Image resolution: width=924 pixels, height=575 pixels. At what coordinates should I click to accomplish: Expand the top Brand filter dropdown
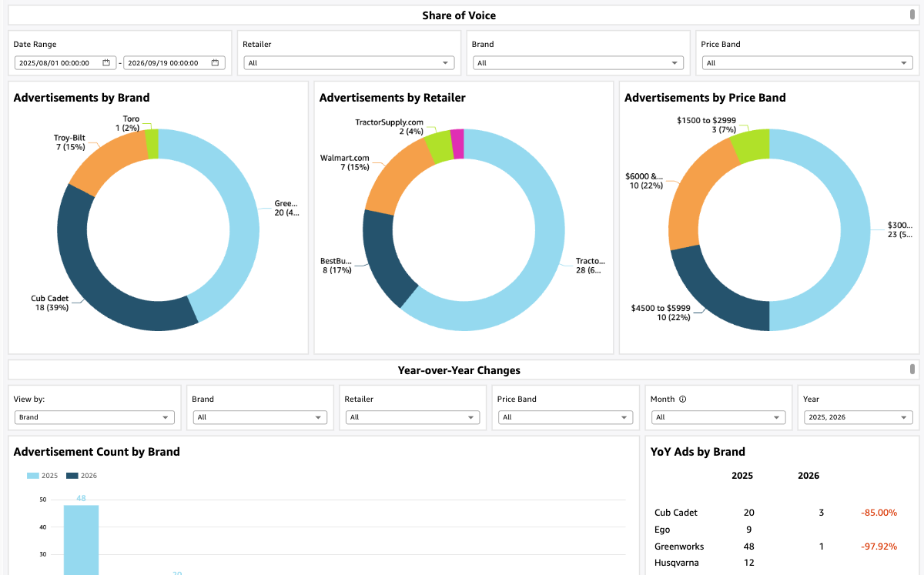coord(578,63)
